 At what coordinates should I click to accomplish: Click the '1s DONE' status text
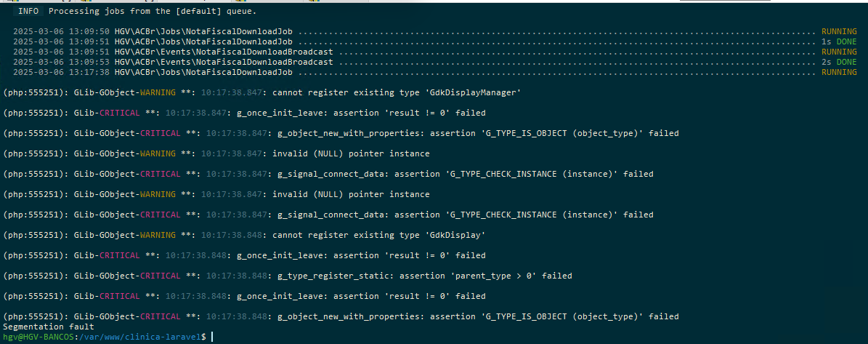[840, 41]
